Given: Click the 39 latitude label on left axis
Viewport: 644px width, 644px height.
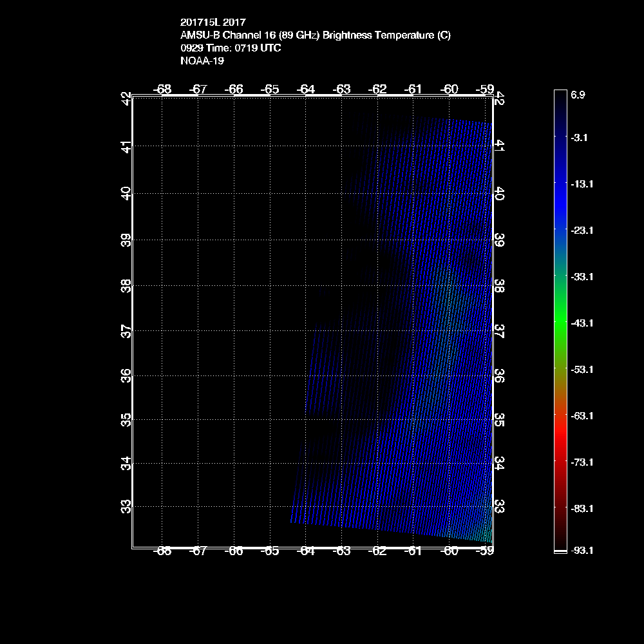Looking at the screenshot, I should point(126,240).
